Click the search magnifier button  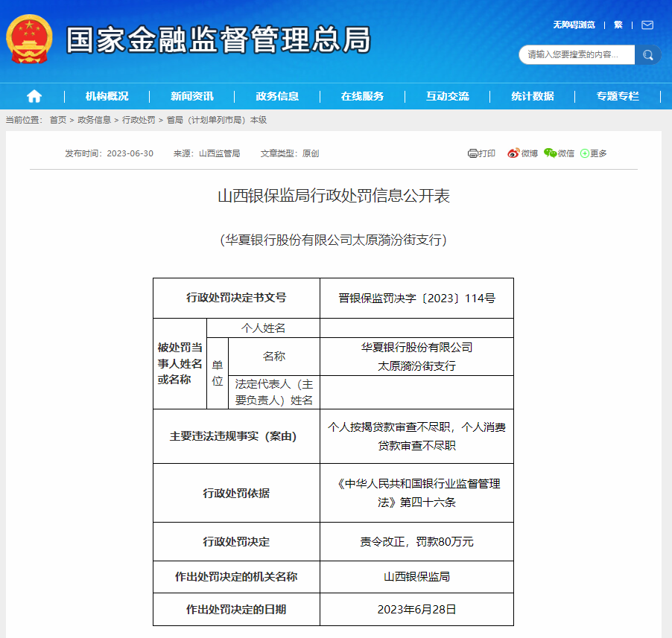click(x=647, y=55)
